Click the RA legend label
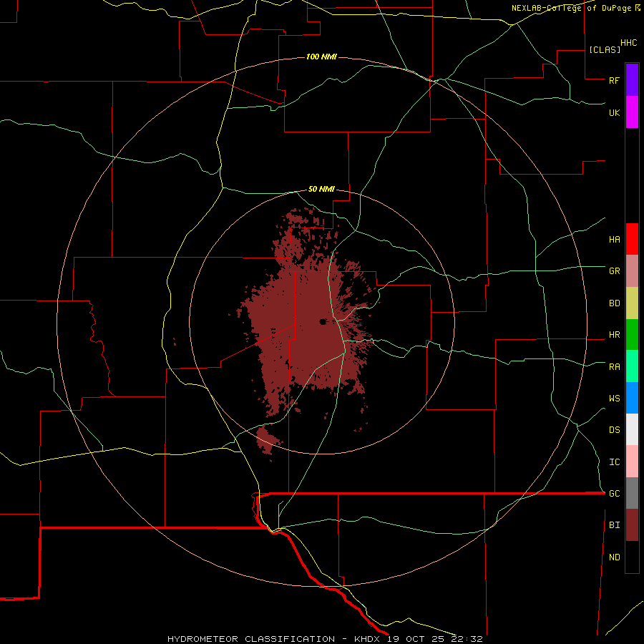 [614, 367]
